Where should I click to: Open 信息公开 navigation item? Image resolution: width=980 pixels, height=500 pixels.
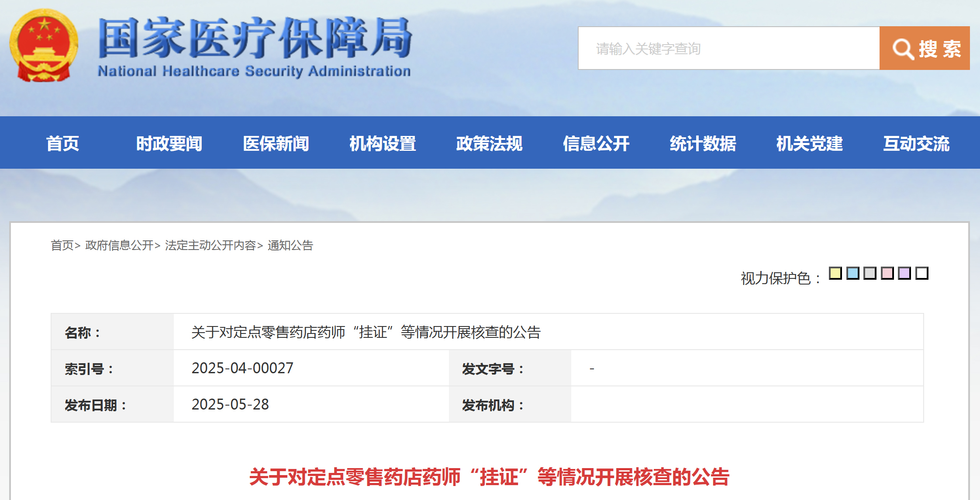(596, 143)
